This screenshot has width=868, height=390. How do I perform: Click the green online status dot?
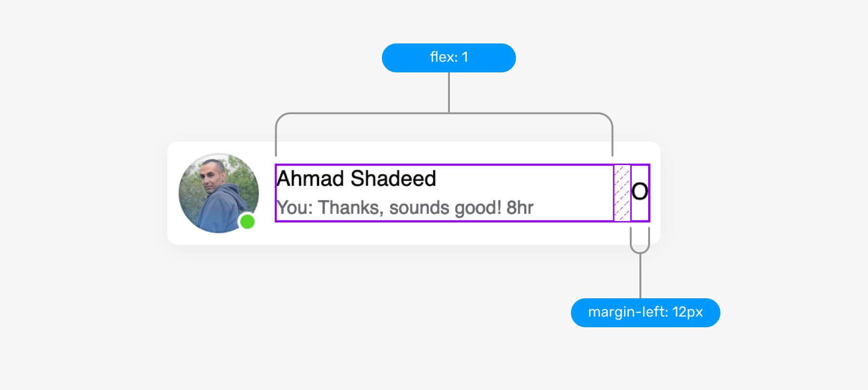point(247,222)
